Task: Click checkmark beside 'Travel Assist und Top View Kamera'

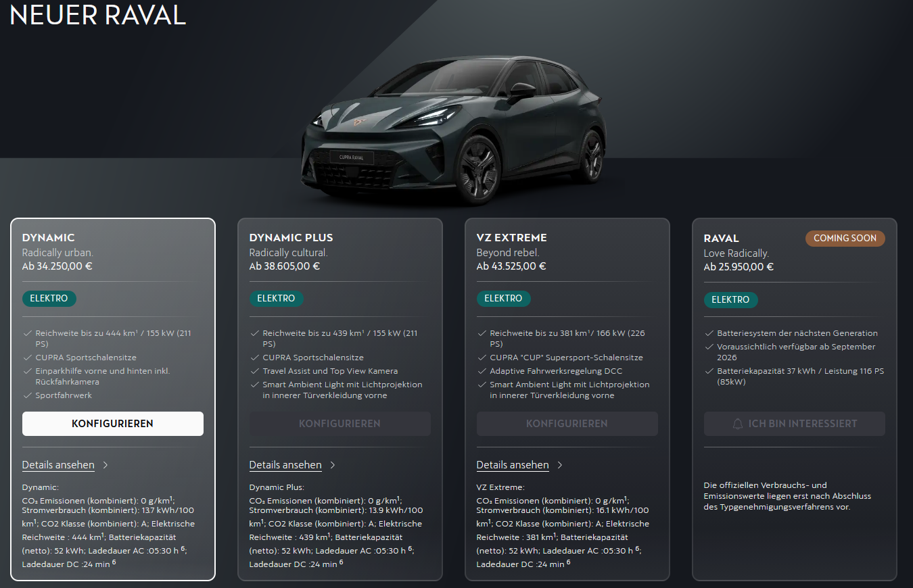Action: tap(254, 371)
